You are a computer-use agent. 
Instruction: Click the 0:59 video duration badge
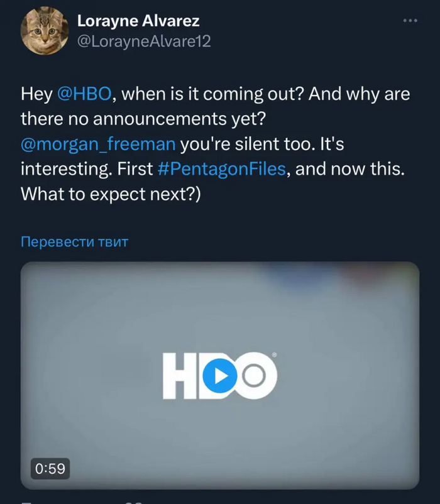pos(48,468)
